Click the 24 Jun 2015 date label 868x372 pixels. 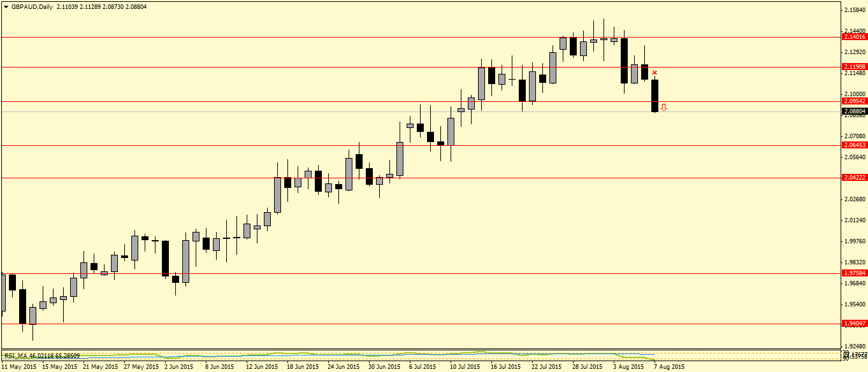tap(344, 367)
